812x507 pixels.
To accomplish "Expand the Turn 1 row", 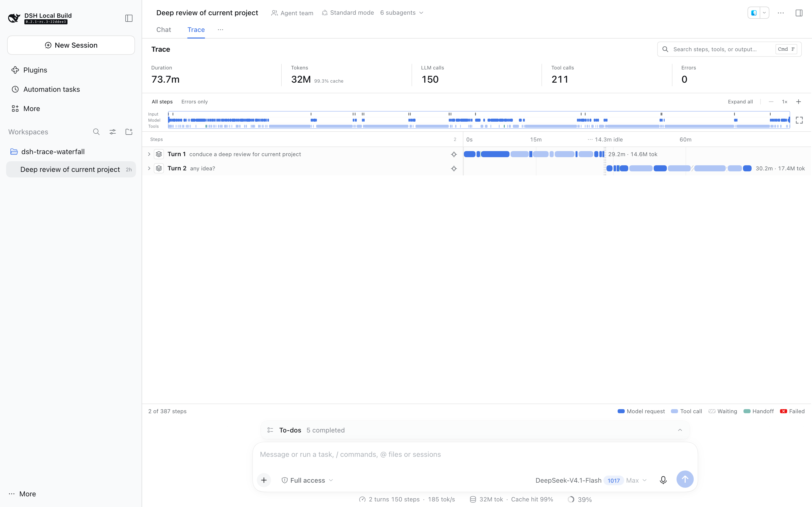I will pos(149,154).
